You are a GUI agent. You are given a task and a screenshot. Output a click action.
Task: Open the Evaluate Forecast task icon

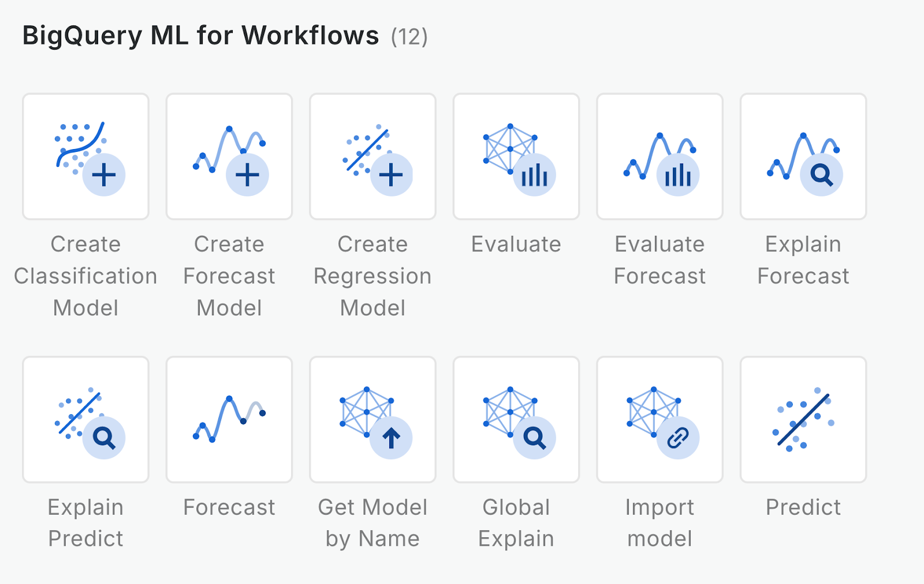660,156
